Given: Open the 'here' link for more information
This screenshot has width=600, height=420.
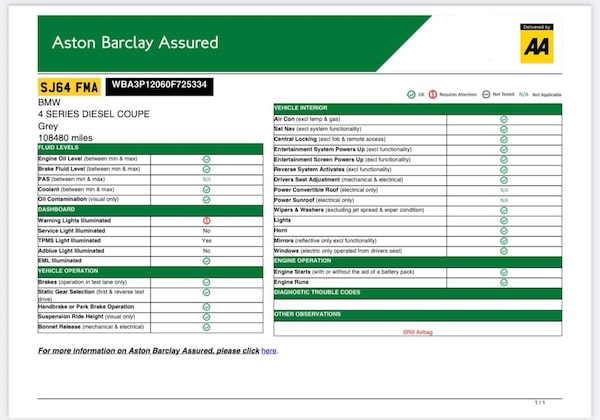Looking at the screenshot, I should [269, 351].
